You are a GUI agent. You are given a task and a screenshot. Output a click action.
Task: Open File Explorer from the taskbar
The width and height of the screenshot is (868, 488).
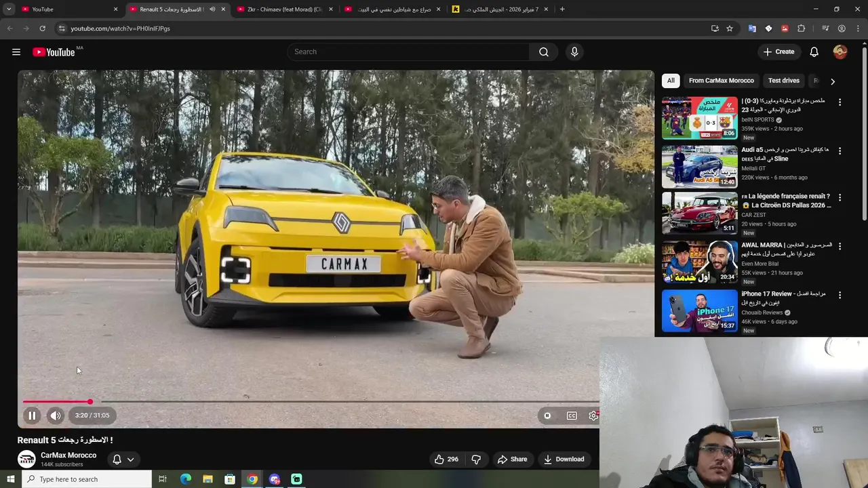tap(208, 479)
